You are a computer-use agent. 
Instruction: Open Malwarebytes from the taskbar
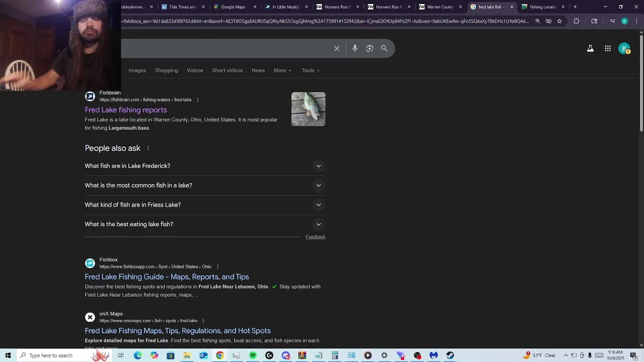tap(434, 355)
